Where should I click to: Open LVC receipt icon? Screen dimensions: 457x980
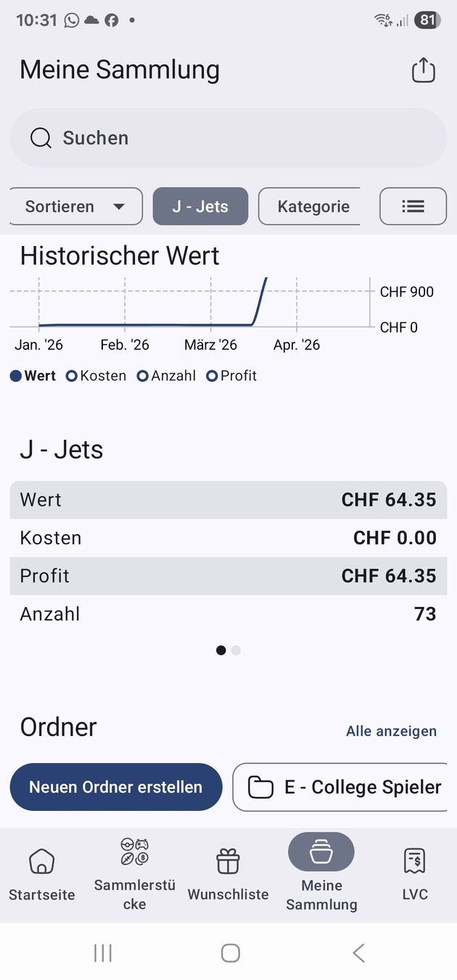click(415, 861)
